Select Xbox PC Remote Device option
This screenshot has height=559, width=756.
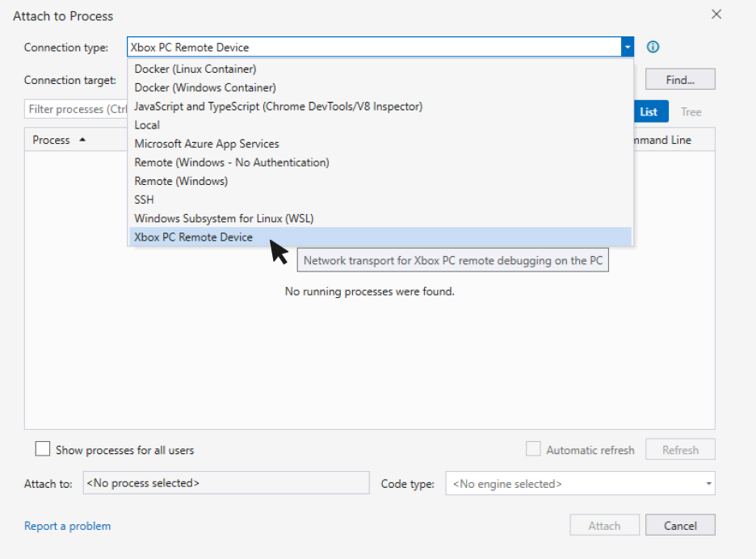[x=194, y=237]
